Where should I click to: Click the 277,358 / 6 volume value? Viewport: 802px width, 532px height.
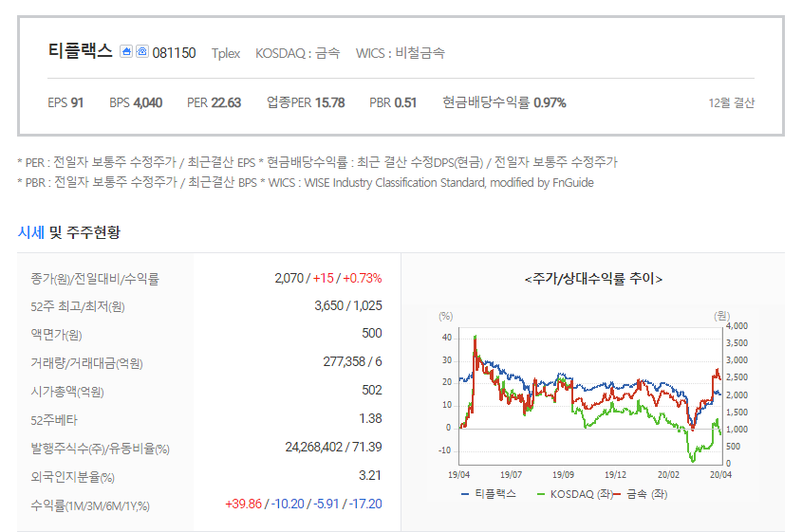(352, 362)
